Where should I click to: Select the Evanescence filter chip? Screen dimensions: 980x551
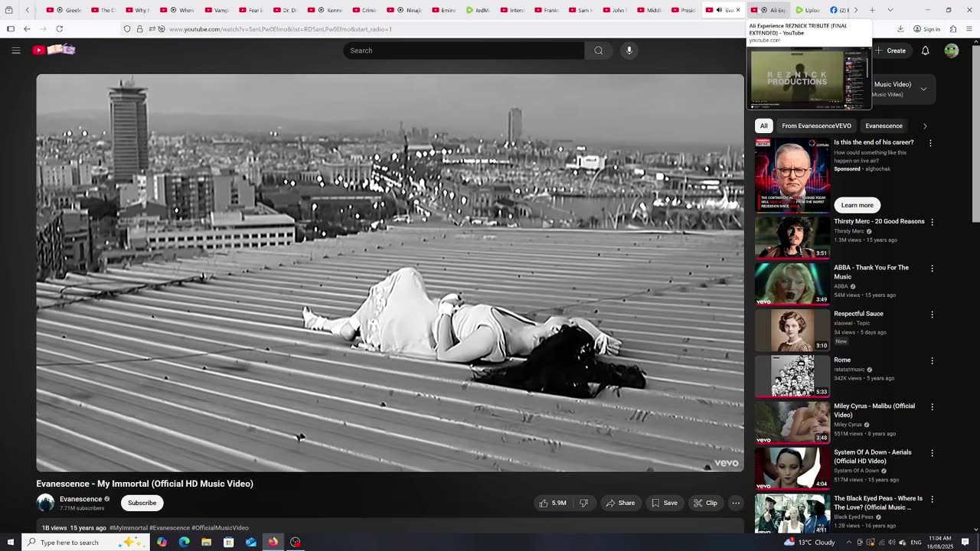(x=884, y=126)
